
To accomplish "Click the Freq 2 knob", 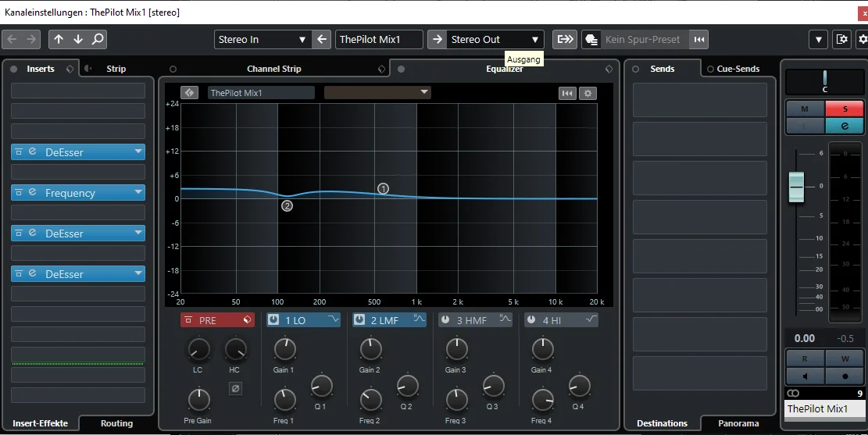I will (370, 400).
